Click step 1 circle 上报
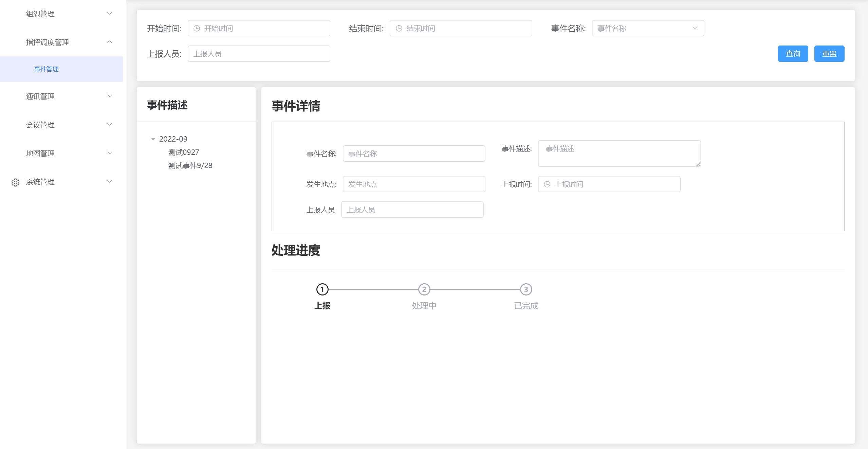The height and width of the screenshot is (449, 868). tap(322, 289)
